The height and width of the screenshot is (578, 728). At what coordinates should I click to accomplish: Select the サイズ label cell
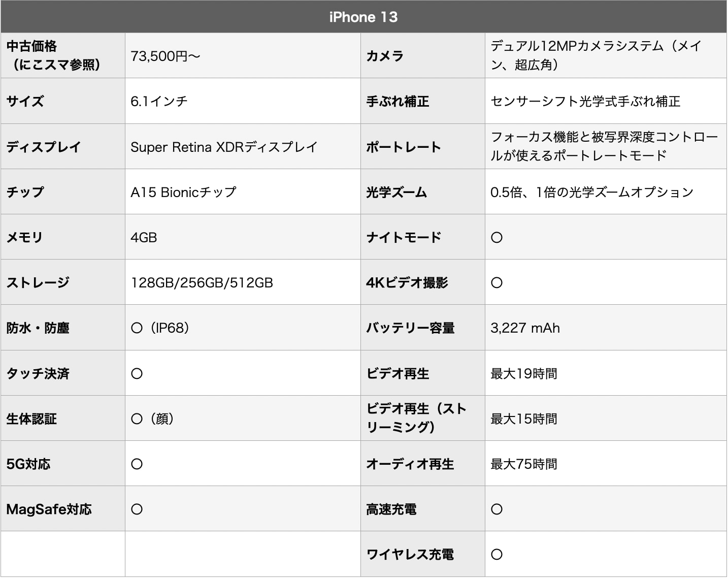point(63,101)
